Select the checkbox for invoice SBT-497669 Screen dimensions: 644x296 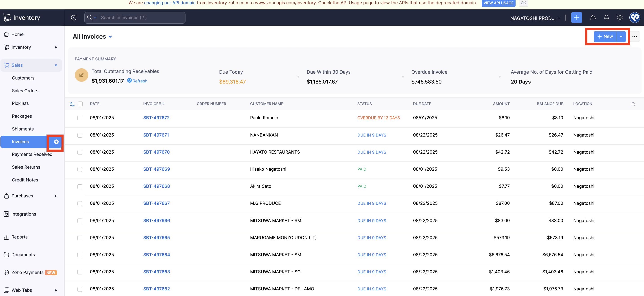(80, 170)
